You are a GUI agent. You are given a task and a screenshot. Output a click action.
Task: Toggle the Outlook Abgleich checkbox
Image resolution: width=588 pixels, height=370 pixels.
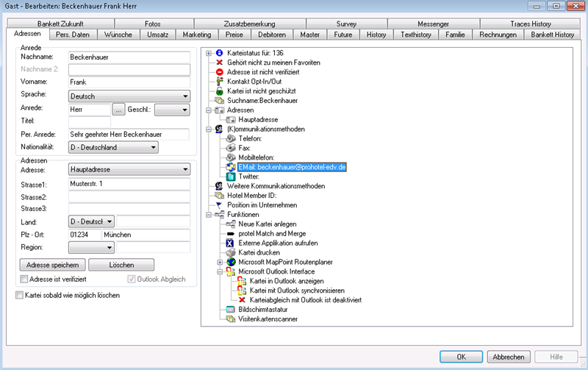(132, 280)
